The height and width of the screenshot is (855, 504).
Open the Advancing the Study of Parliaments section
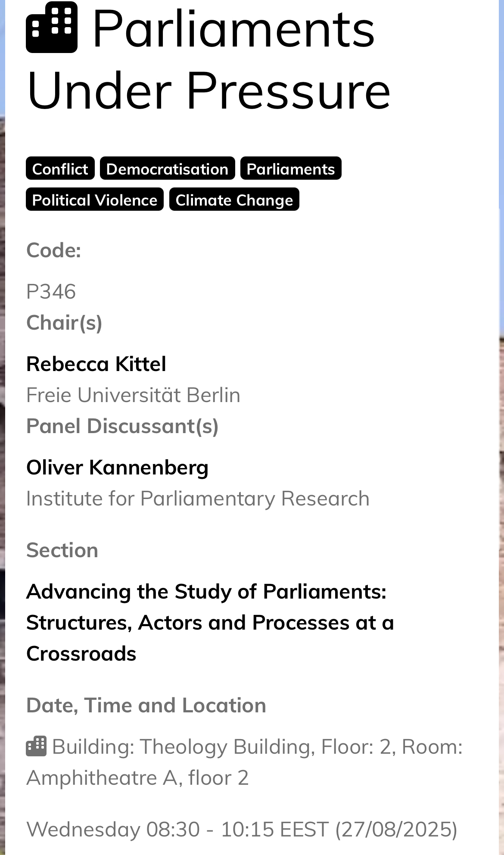point(210,622)
